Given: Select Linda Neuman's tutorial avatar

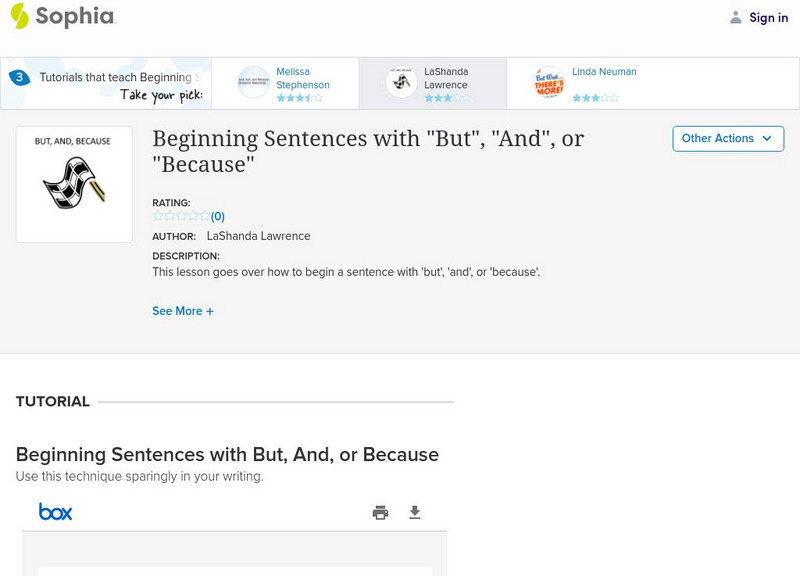Looking at the screenshot, I should (549, 83).
